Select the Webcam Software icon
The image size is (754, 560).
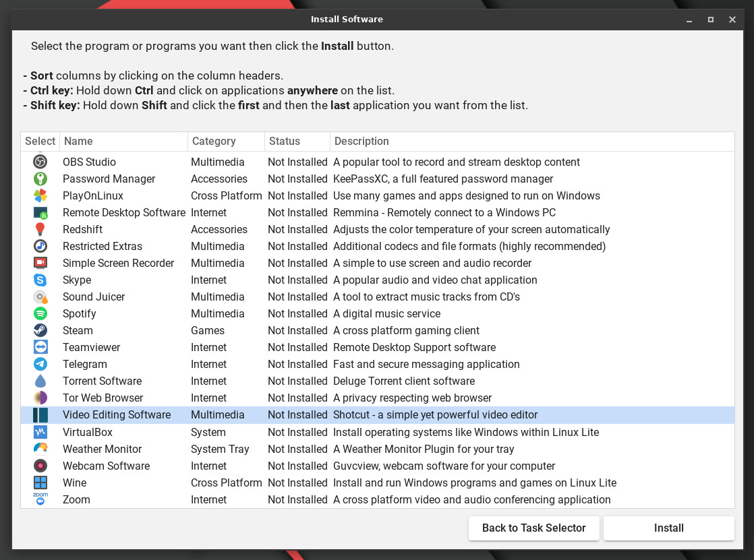tap(40, 466)
